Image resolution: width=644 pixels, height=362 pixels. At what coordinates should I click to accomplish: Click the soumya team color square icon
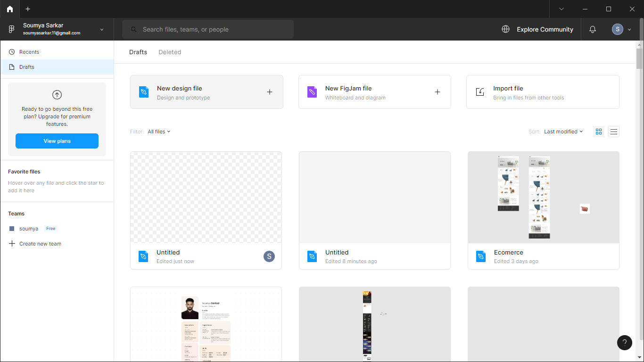[12, 229]
